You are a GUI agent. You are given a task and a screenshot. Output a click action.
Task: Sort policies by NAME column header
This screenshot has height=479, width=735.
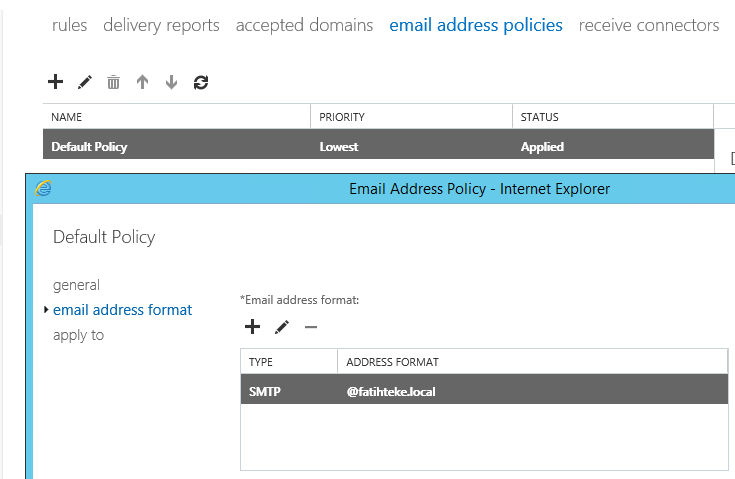[177, 117]
